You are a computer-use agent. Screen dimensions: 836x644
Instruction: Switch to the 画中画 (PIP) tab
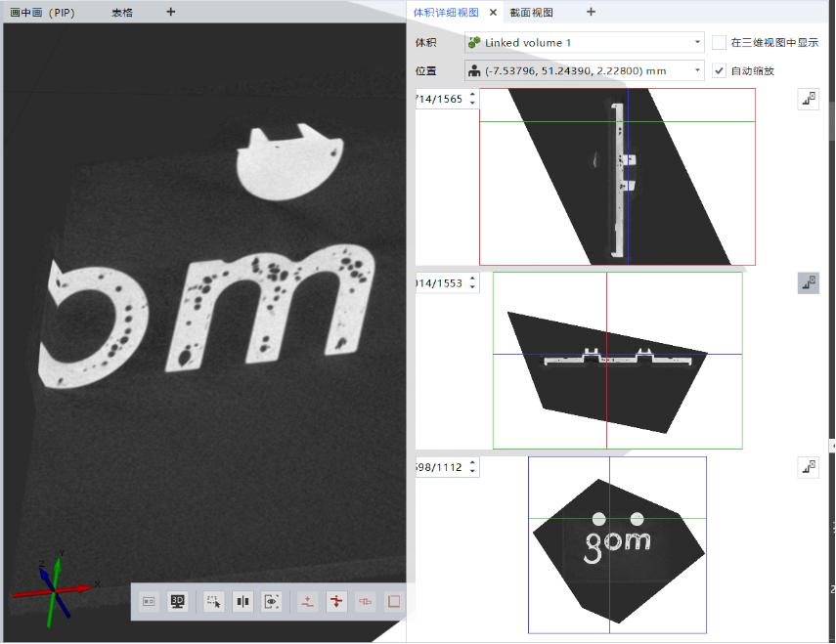click(x=43, y=13)
